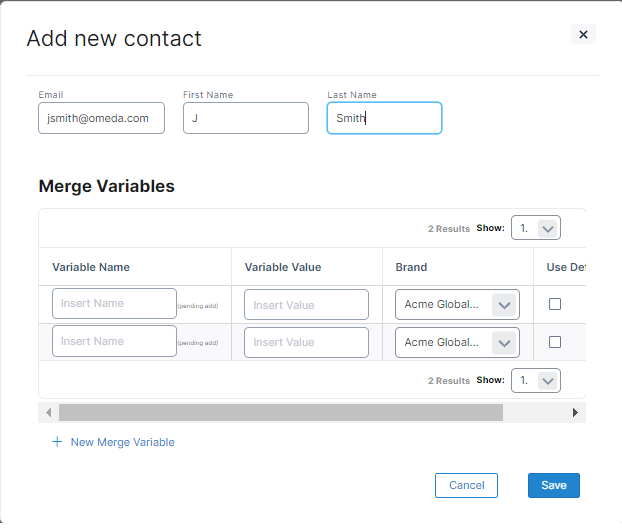This screenshot has height=531, width=622.
Task: Click the first row Insert Name field
Action: coord(114,303)
